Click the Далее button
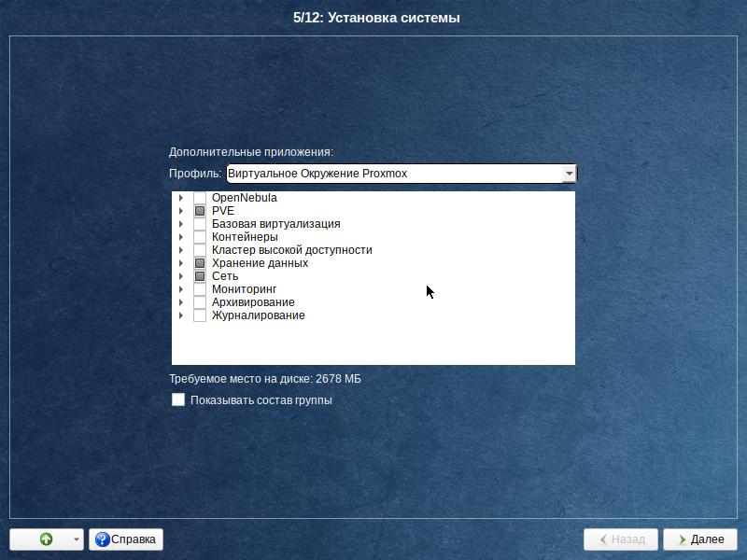Viewport: 747px width, 560px height. click(x=699, y=539)
